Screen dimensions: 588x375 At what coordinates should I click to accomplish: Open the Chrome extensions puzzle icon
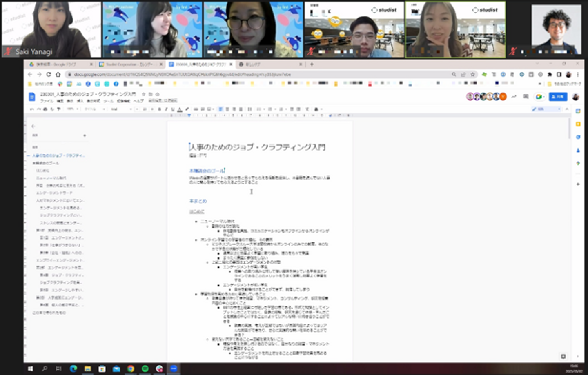pos(550,74)
